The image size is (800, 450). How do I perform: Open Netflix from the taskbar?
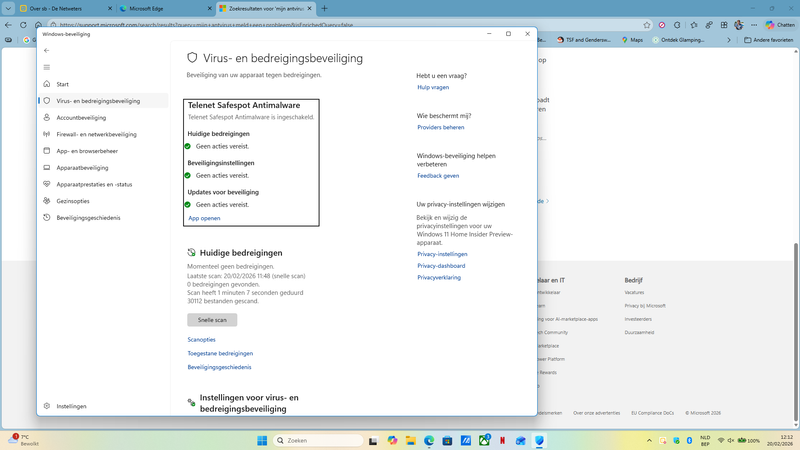(503, 441)
